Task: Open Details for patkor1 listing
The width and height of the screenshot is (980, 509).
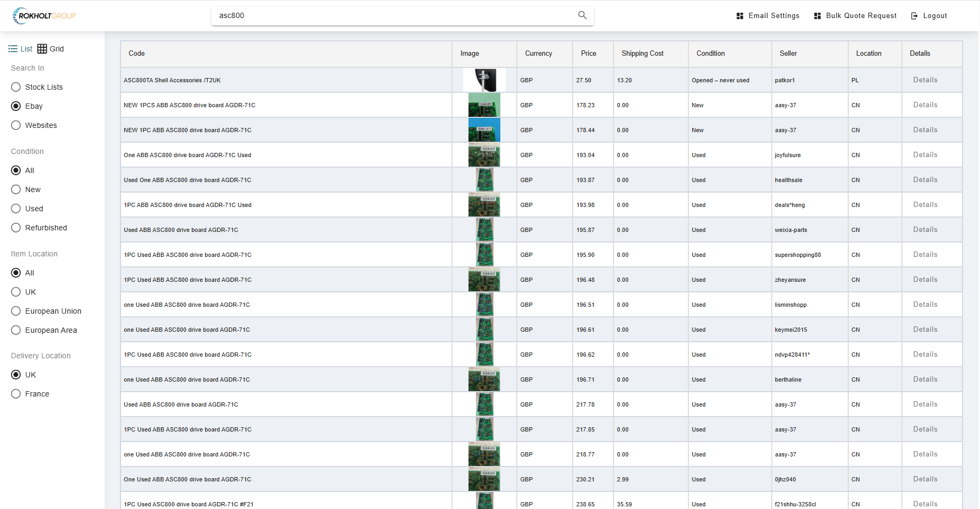Action: (925, 80)
